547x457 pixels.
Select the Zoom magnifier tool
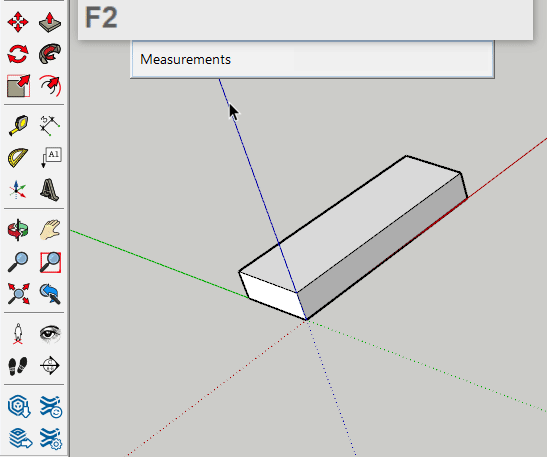click(x=18, y=262)
